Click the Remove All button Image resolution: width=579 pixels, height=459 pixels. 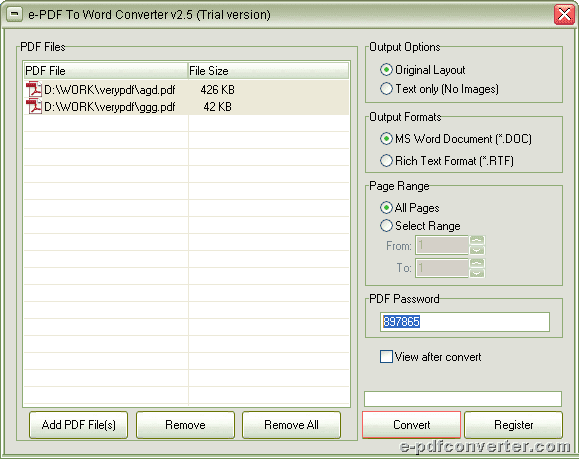(x=291, y=425)
